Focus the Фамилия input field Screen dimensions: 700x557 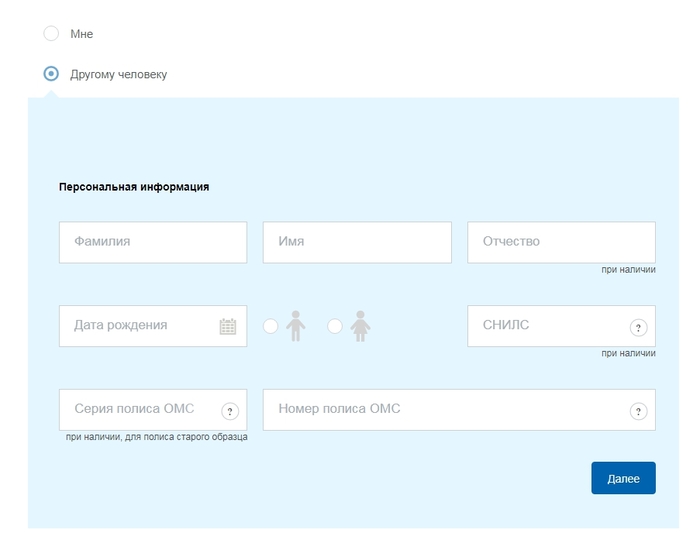[152, 242]
